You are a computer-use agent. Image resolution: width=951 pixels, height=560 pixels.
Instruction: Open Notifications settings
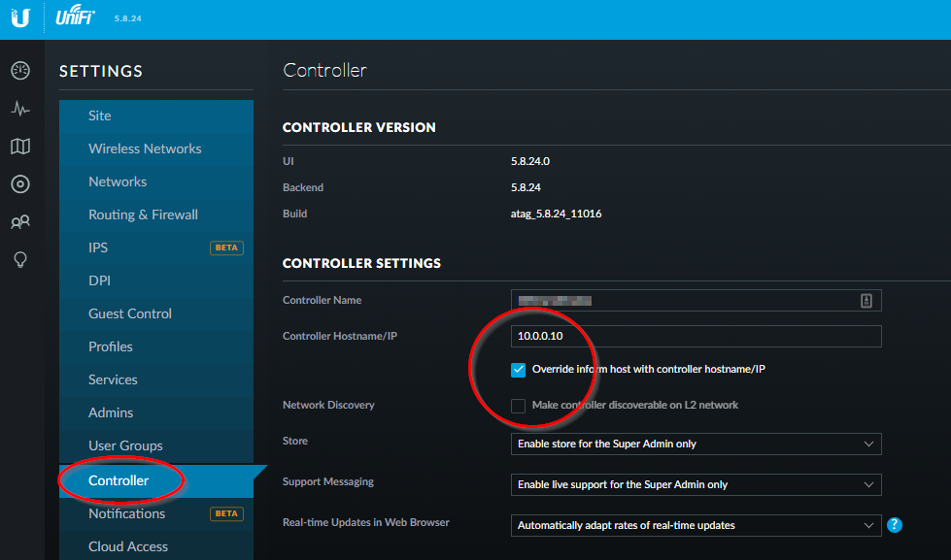(155, 514)
